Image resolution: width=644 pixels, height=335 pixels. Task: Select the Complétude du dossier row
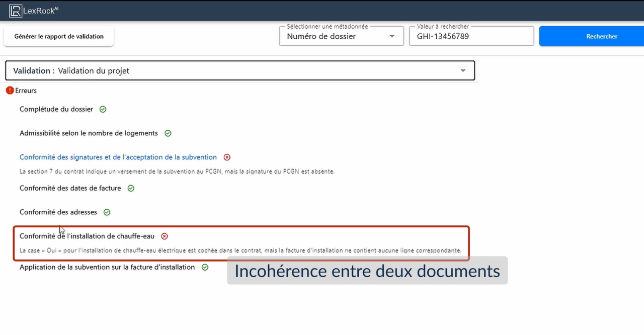(56, 109)
